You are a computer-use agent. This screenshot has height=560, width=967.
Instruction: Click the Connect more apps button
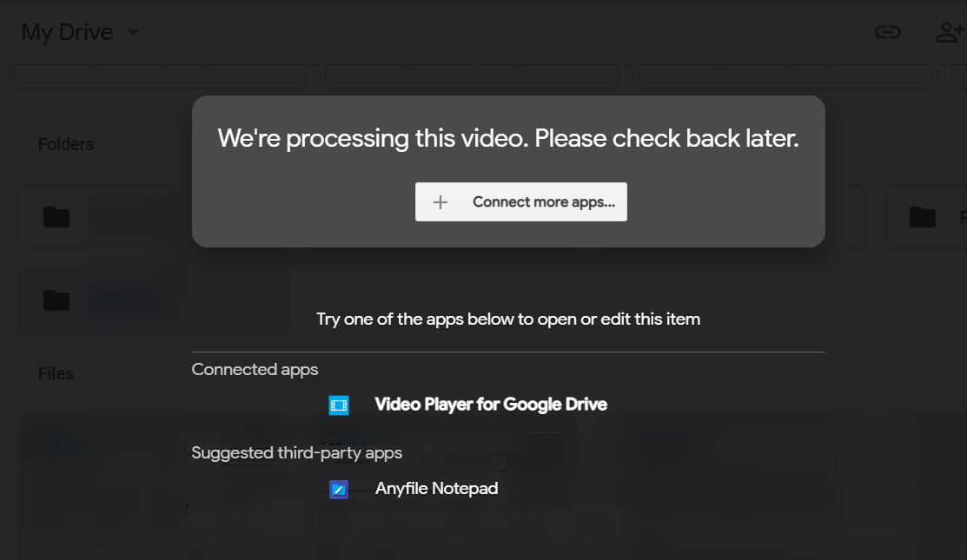point(521,201)
